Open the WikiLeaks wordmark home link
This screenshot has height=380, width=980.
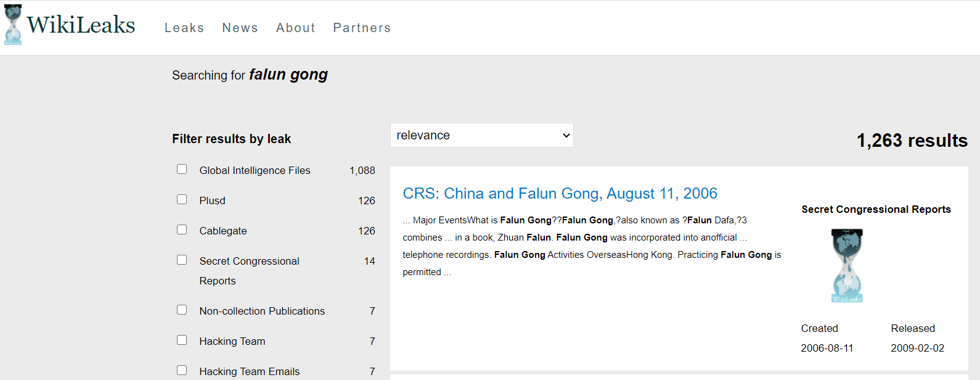click(81, 25)
